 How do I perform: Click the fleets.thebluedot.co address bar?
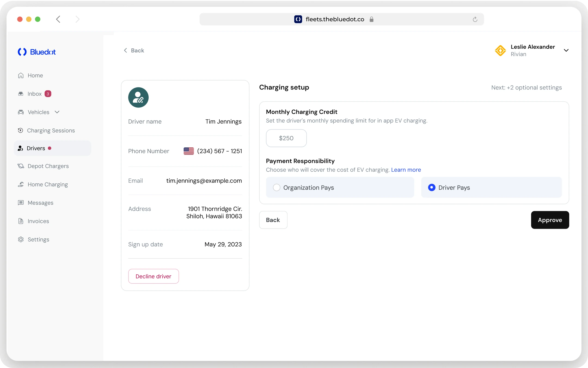point(342,19)
